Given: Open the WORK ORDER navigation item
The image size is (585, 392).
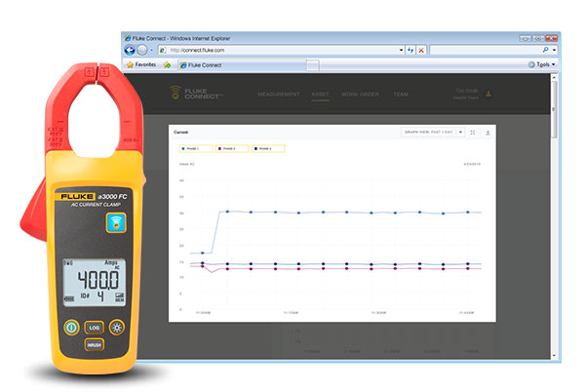Looking at the screenshot, I should tap(360, 95).
